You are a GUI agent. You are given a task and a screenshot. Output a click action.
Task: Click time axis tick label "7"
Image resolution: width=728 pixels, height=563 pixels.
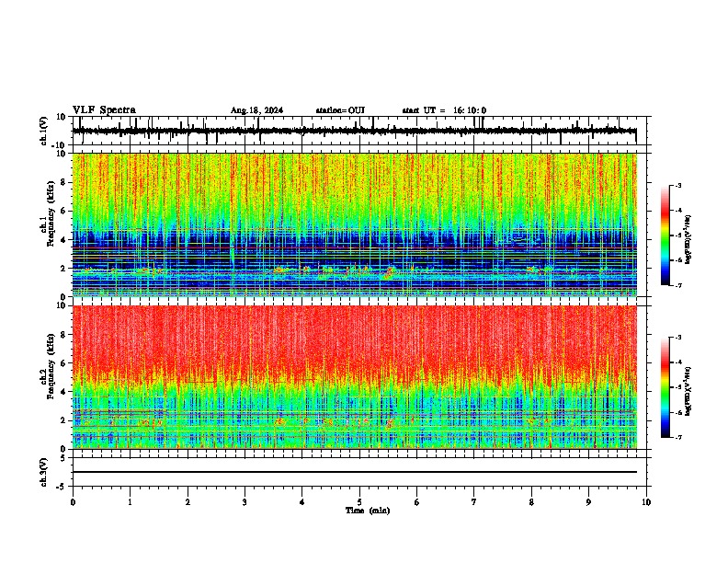474,502
